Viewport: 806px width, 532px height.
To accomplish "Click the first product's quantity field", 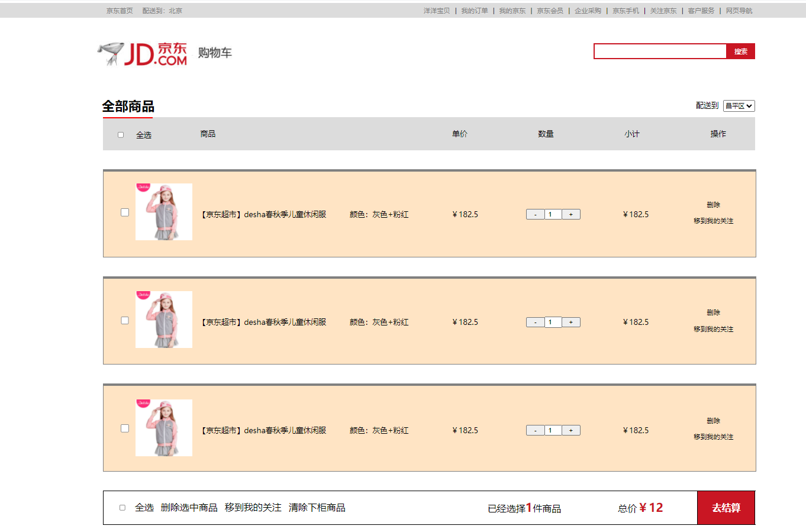I will 553,215.
